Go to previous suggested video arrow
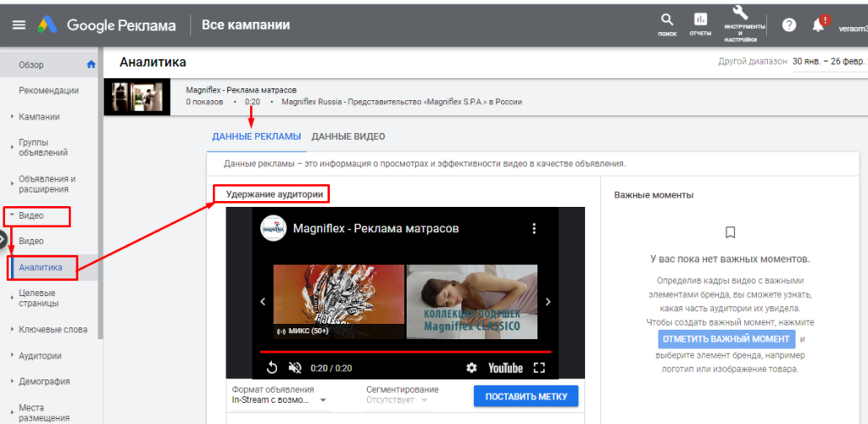 [x=263, y=302]
